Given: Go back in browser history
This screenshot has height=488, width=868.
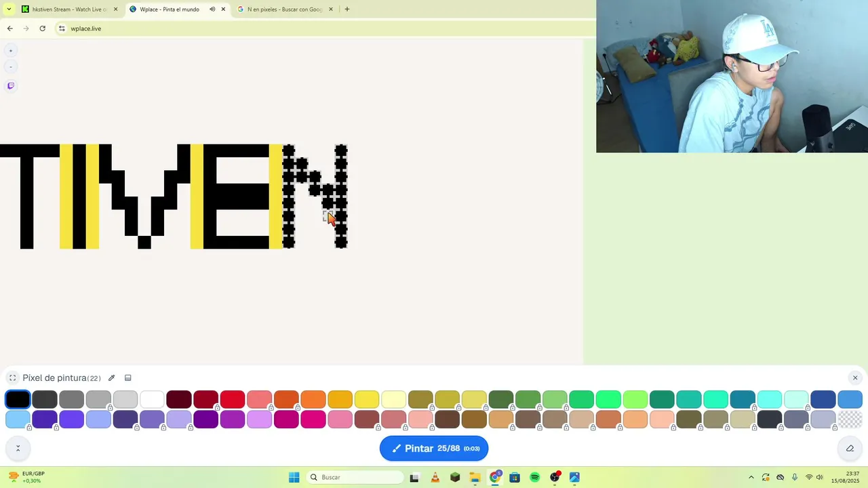Looking at the screenshot, I should tap(9, 28).
